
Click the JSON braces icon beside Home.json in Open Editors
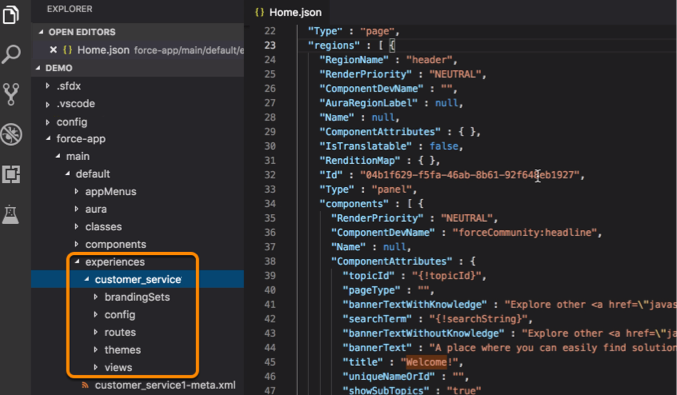67,50
